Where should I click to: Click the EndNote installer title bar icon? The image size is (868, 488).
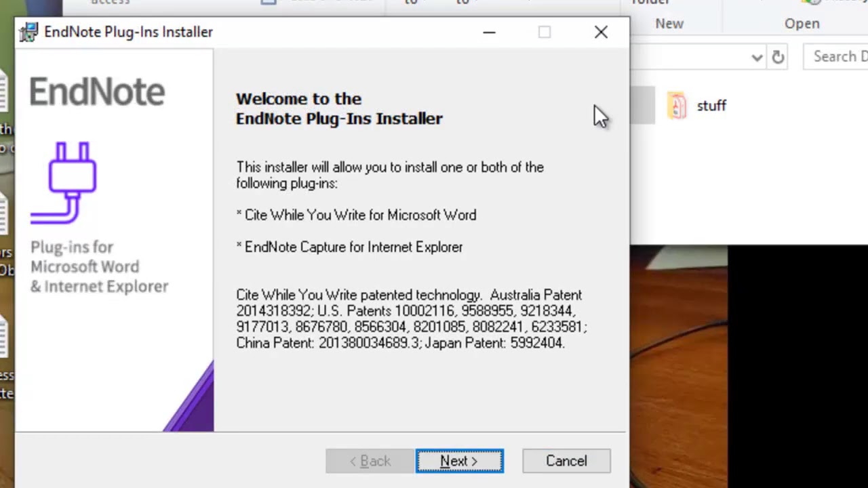coord(28,32)
